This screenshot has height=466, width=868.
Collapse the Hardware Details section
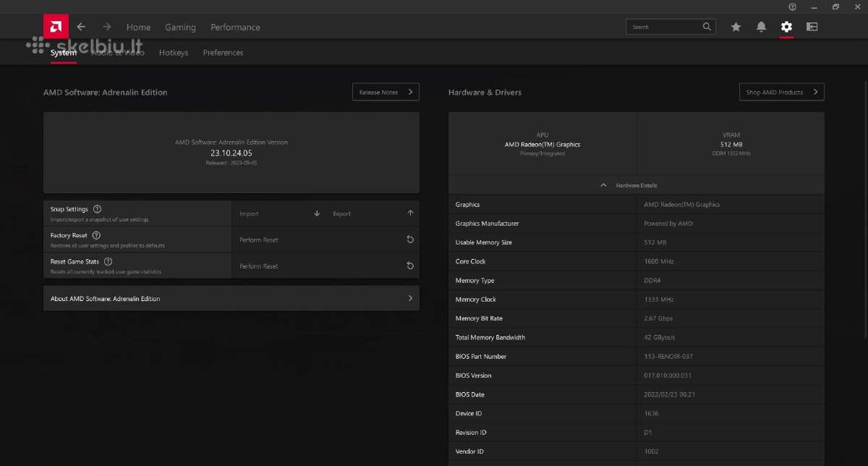pos(637,185)
